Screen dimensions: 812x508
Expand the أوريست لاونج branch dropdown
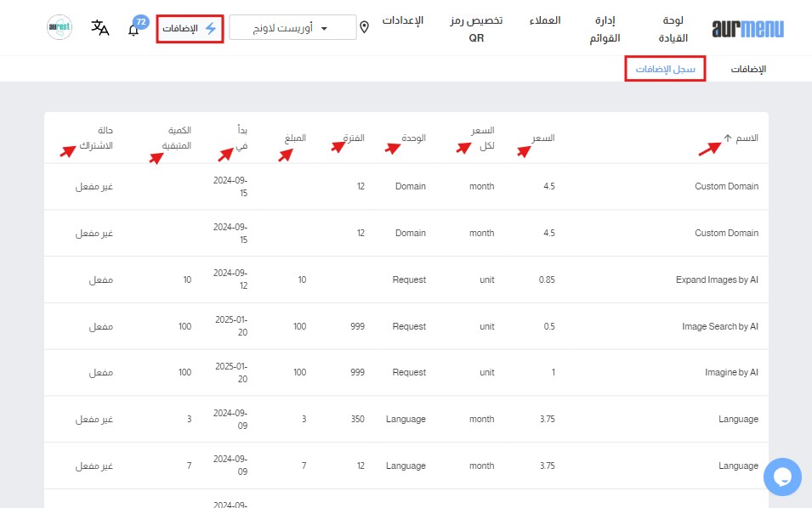pos(292,28)
